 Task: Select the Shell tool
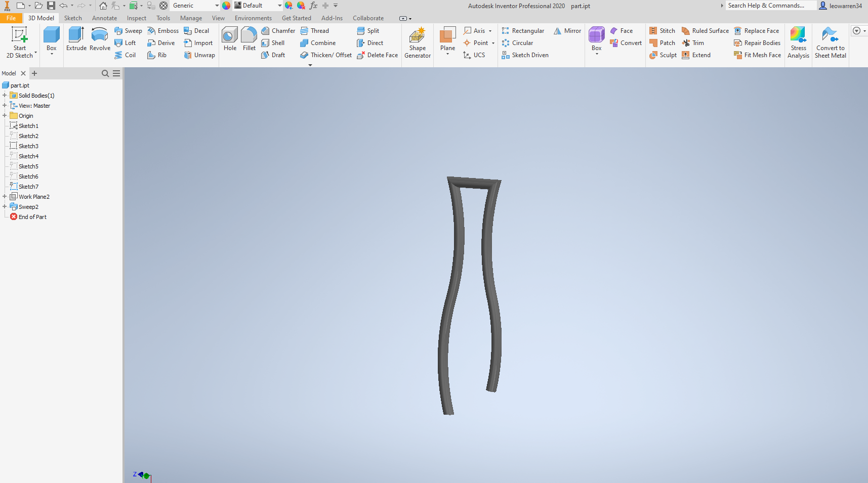[274, 42]
